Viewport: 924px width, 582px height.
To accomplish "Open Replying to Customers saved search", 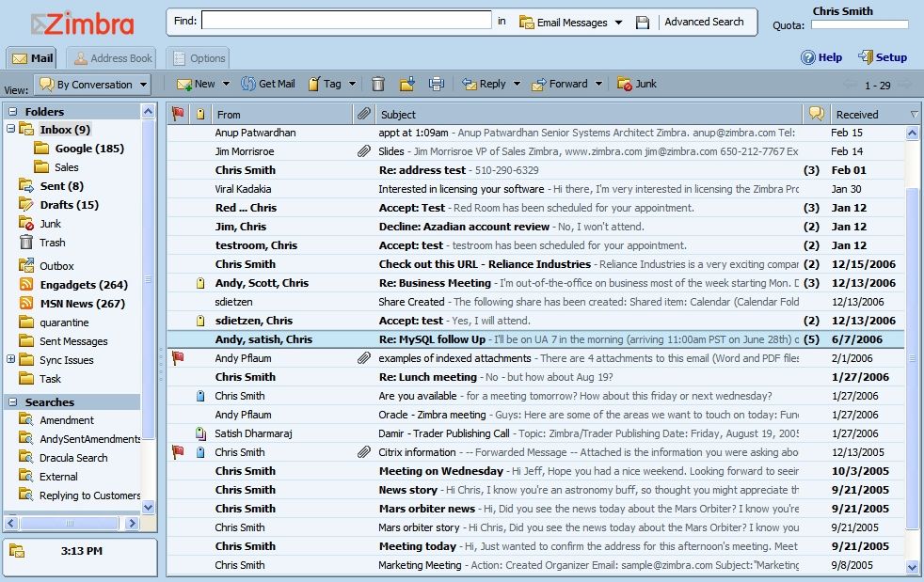I will (x=80, y=495).
